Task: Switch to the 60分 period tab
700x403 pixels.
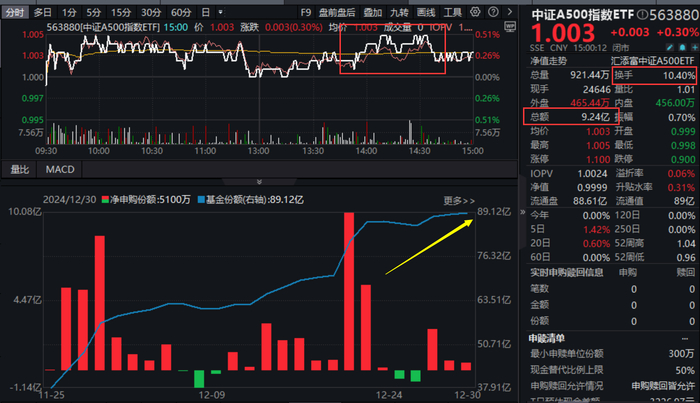Action: (181, 12)
